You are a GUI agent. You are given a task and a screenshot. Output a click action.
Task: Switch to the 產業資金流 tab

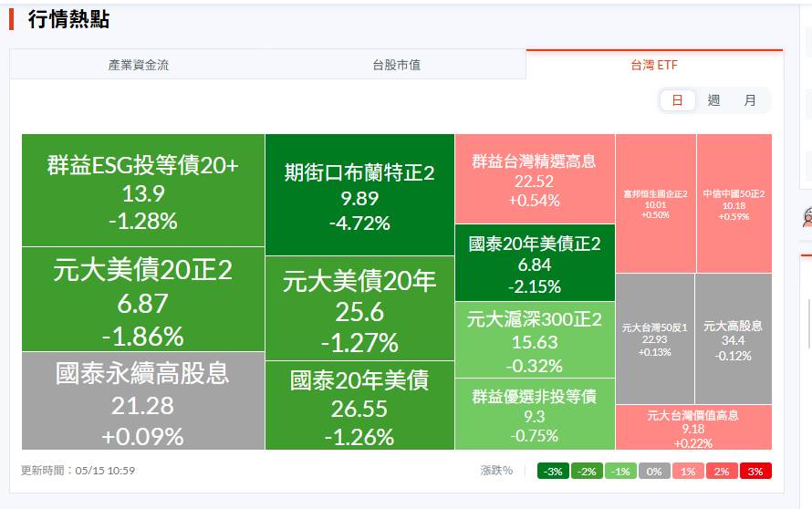[139, 65]
